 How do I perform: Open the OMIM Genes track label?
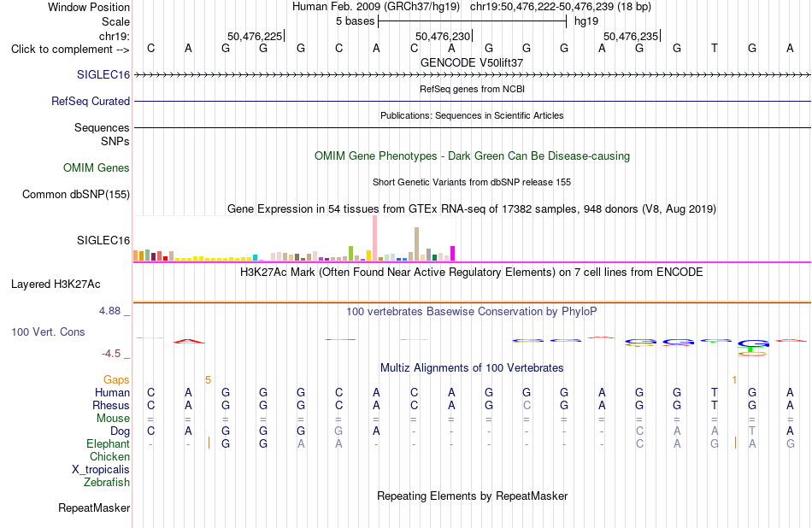(x=97, y=167)
